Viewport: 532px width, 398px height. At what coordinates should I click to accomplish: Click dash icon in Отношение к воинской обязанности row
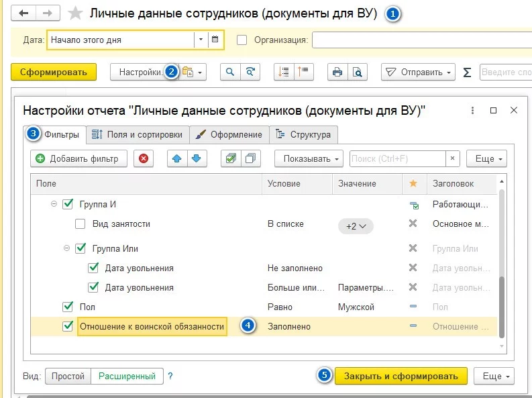tap(413, 326)
